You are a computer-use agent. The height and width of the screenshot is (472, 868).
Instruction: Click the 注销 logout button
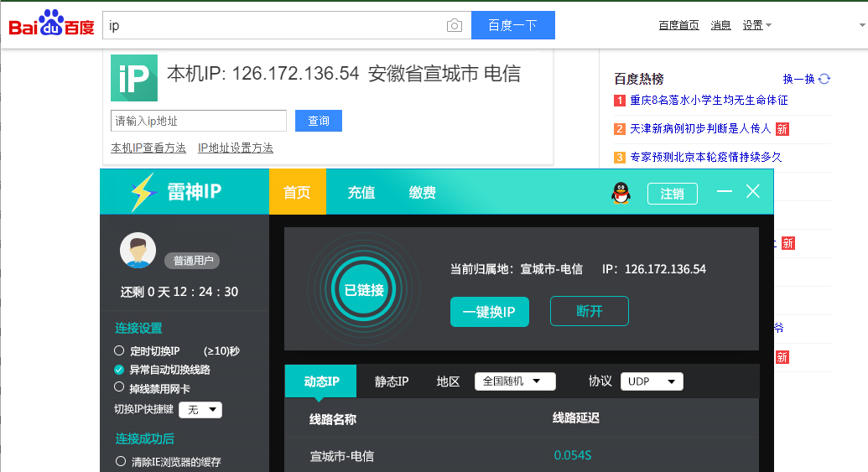point(672,194)
